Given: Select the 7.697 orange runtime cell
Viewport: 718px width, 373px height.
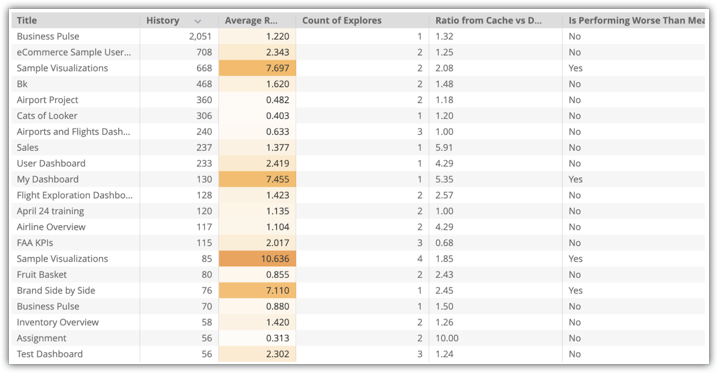Looking at the screenshot, I should tap(257, 68).
